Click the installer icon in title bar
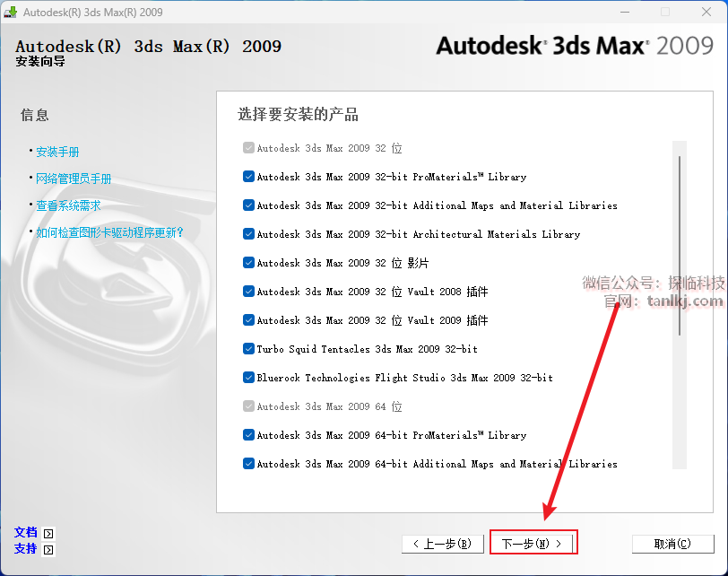The height and width of the screenshot is (576, 728). point(10,12)
